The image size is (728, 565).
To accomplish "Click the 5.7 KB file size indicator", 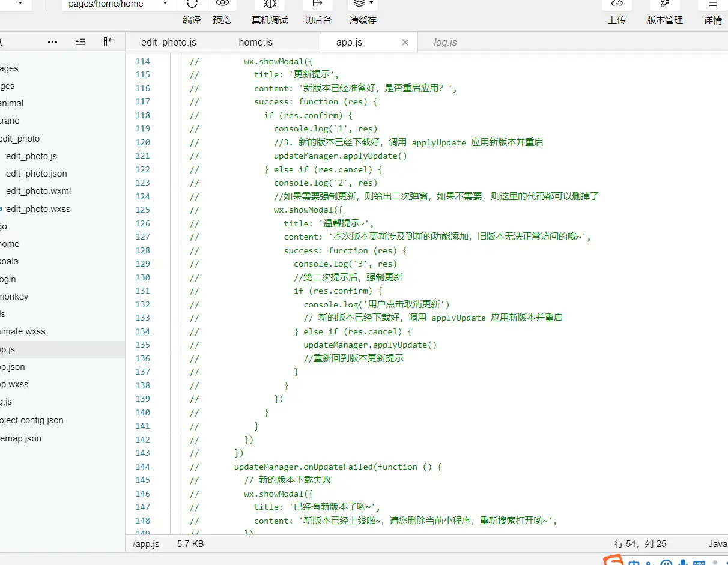I will pyautogui.click(x=190, y=544).
